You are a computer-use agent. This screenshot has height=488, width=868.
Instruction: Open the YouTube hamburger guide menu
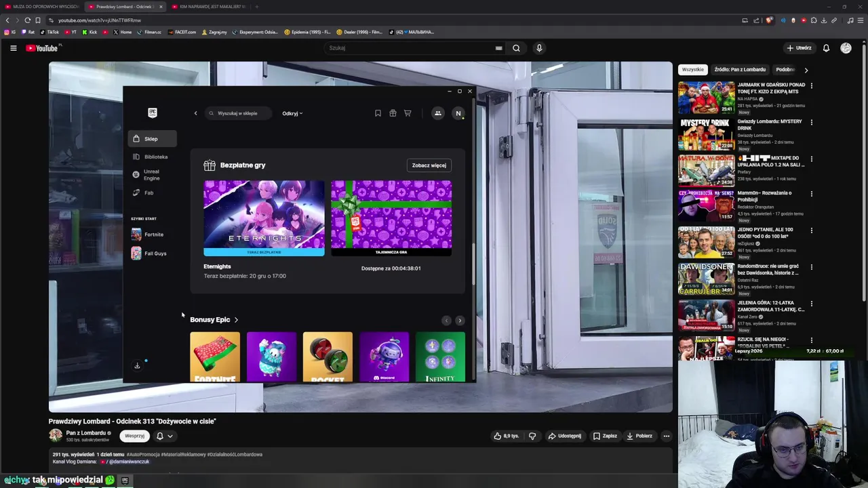coord(13,48)
